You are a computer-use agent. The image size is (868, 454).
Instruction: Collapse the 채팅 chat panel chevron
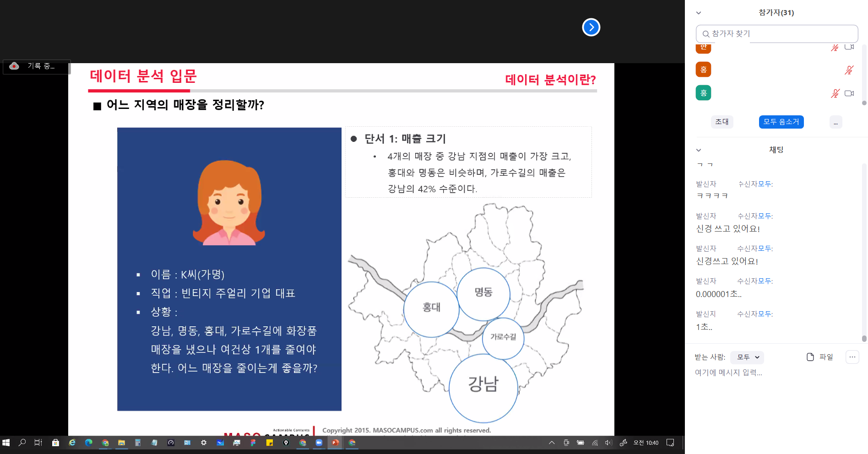699,150
